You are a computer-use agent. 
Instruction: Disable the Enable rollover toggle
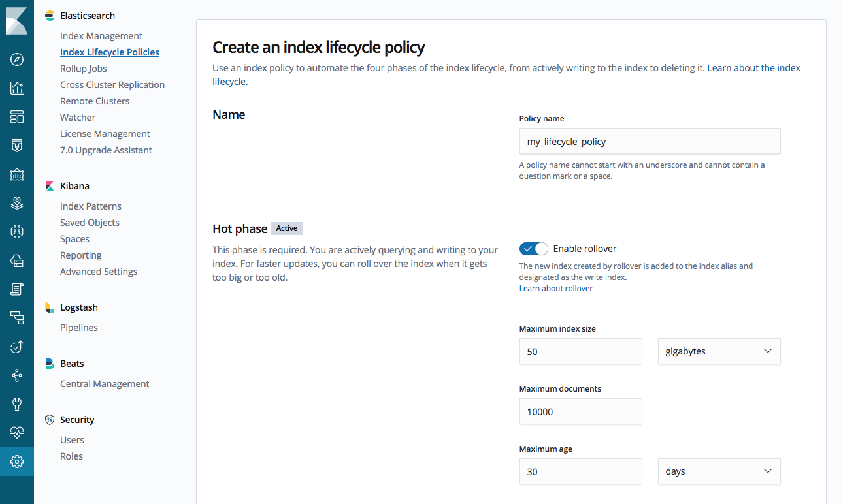point(533,248)
